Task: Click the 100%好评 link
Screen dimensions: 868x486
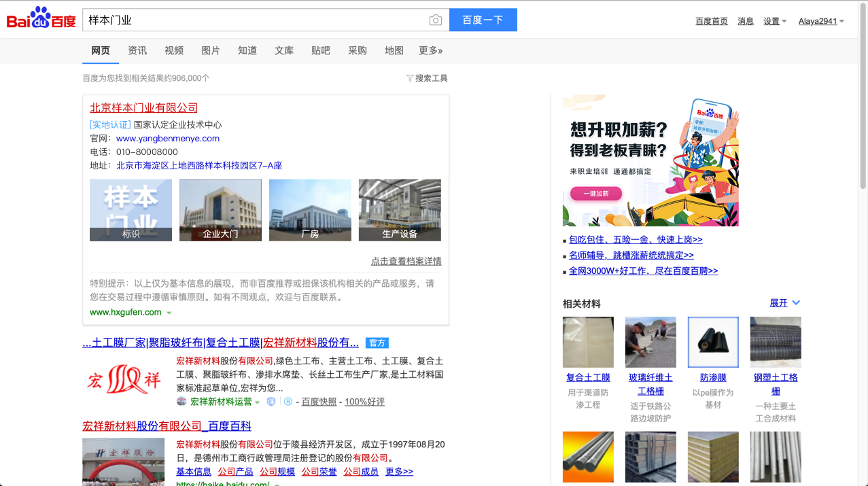Action: (x=364, y=402)
